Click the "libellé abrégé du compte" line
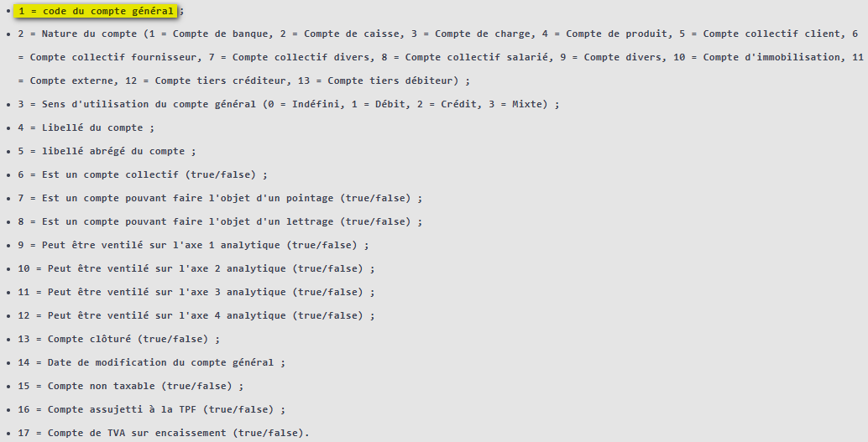The width and height of the screenshot is (868, 442). tap(107, 151)
